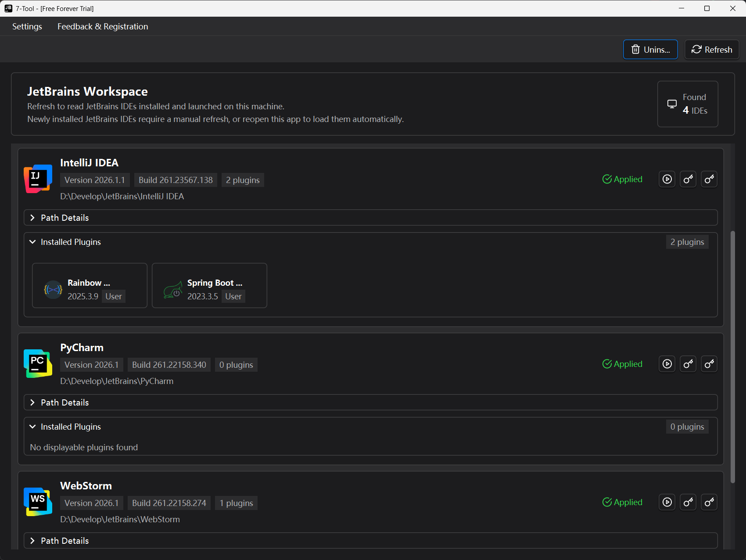This screenshot has width=746, height=560.
Task: Click the Rainbow plugin icon
Action: [x=53, y=290]
